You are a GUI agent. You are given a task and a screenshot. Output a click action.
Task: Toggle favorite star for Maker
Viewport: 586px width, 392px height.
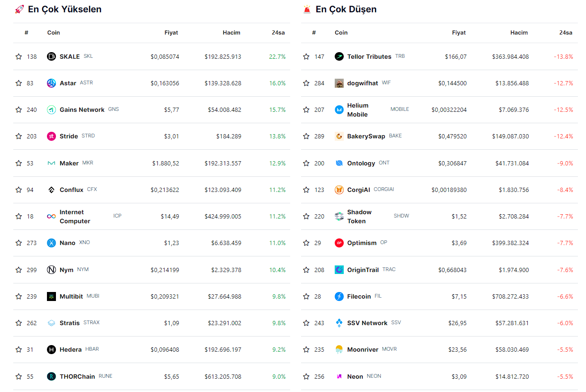(18, 163)
